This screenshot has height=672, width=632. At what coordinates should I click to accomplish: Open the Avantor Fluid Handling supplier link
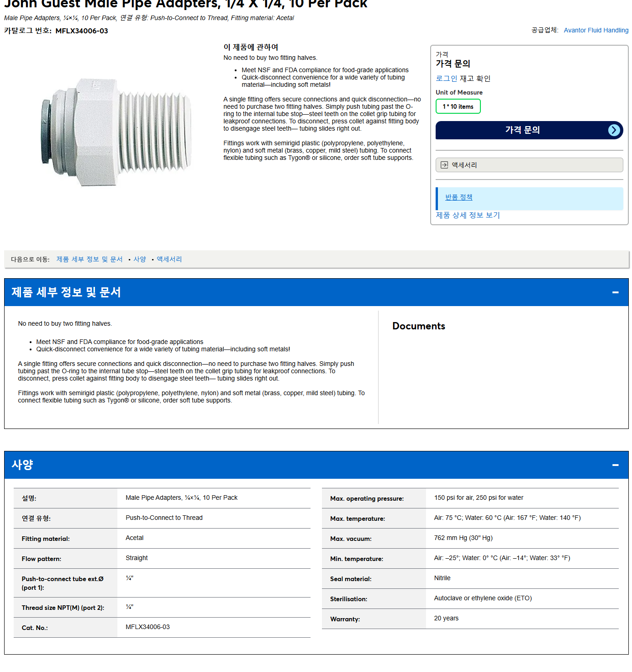596,30
